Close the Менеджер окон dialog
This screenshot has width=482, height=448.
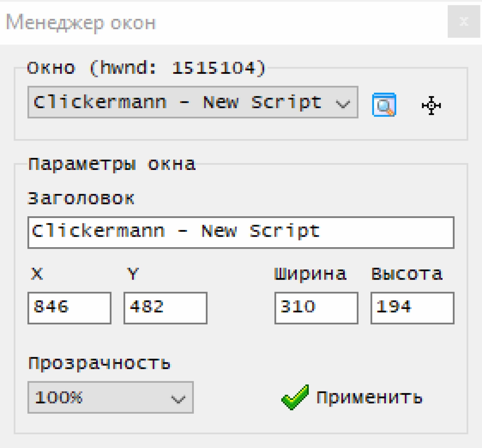coord(464,21)
